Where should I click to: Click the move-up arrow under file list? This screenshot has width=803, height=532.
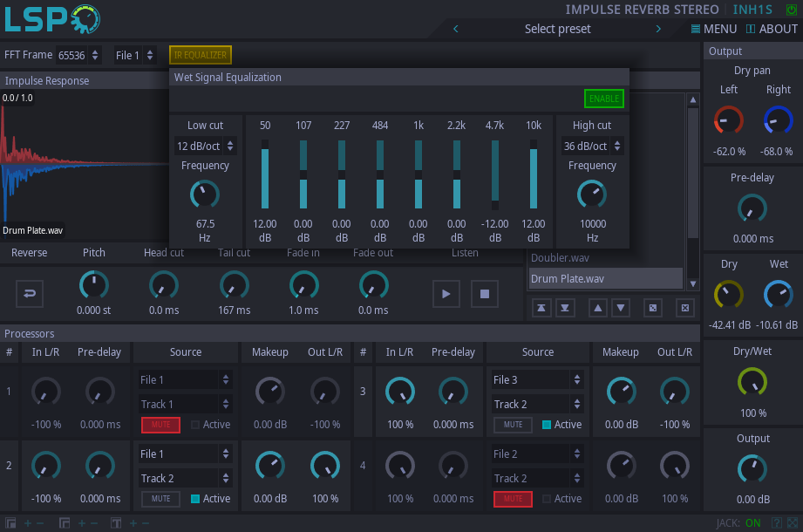[x=597, y=307]
